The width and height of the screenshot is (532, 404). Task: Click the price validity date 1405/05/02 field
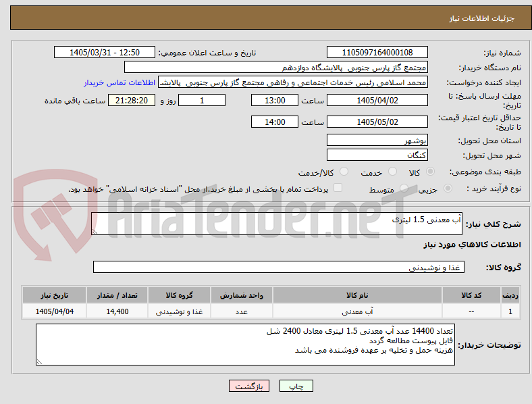377,122
